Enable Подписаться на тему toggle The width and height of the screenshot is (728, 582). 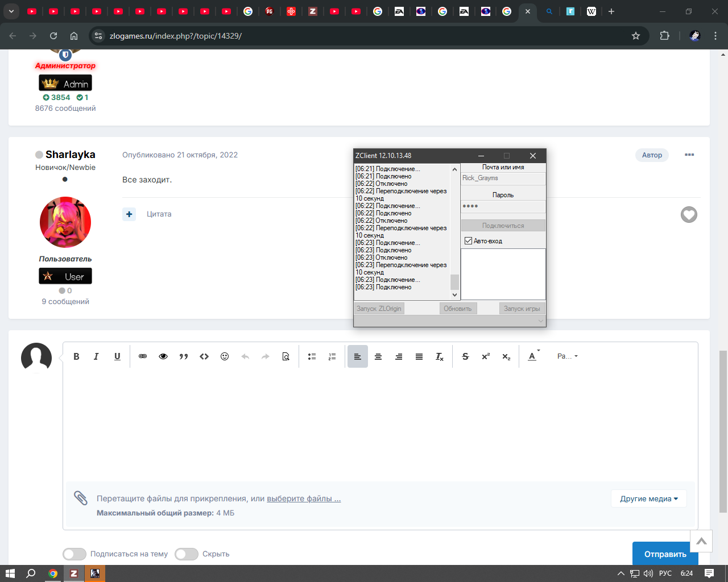(x=75, y=554)
